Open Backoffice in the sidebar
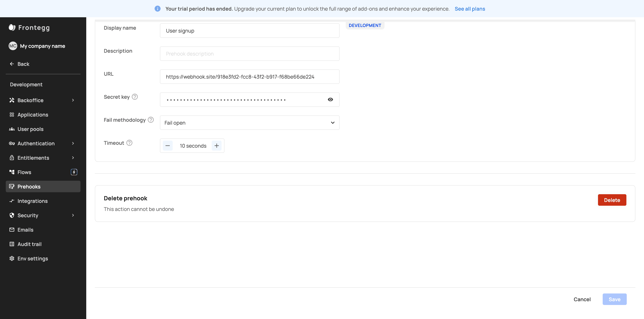The width and height of the screenshot is (644, 319). click(x=43, y=100)
